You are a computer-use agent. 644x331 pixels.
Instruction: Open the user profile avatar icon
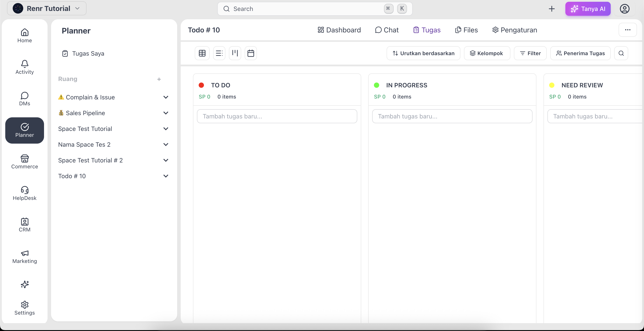tap(624, 9)
